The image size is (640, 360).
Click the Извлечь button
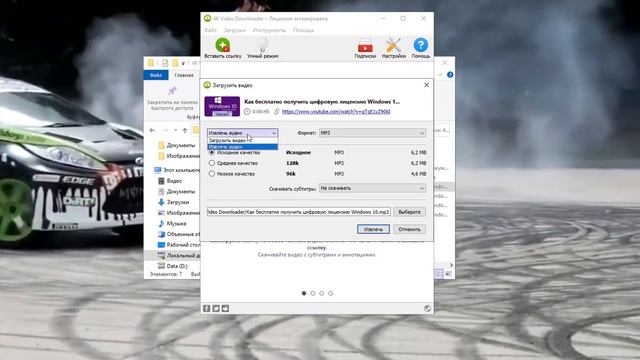373,229
